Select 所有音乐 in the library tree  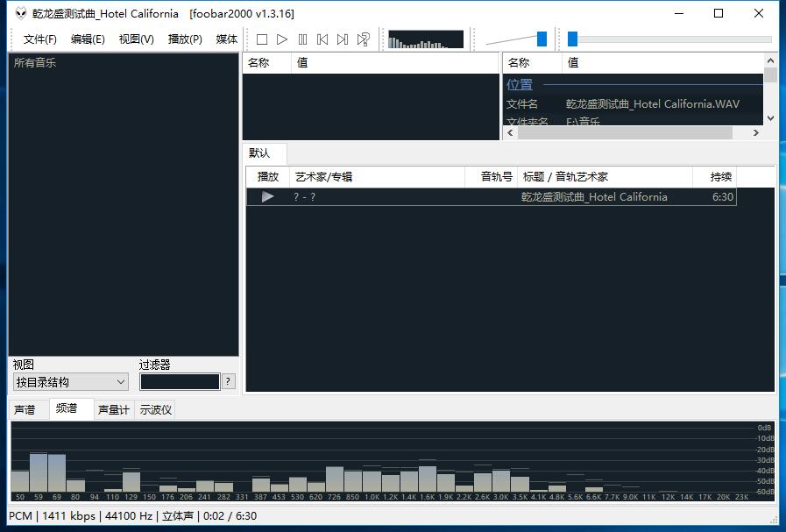coord(35,63)
